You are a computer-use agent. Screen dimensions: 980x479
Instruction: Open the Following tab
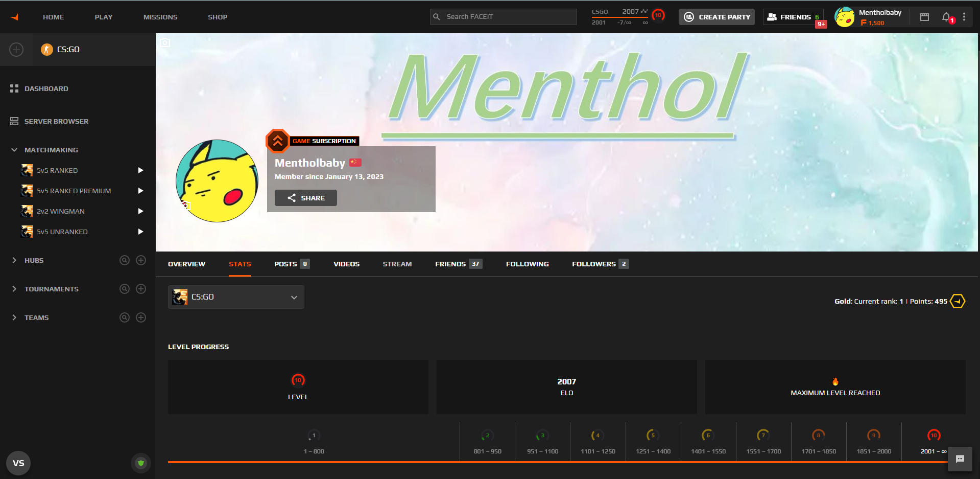(528, 264)
